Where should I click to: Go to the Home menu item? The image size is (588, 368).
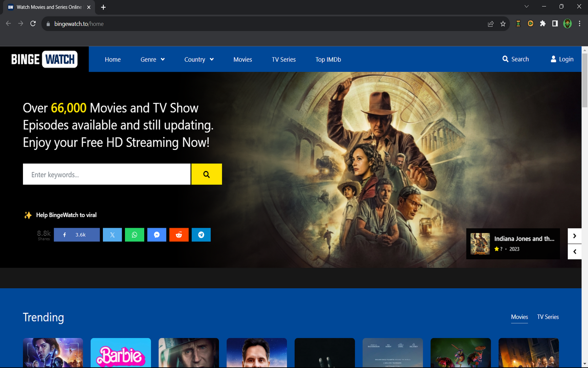[x=113, y=59]
